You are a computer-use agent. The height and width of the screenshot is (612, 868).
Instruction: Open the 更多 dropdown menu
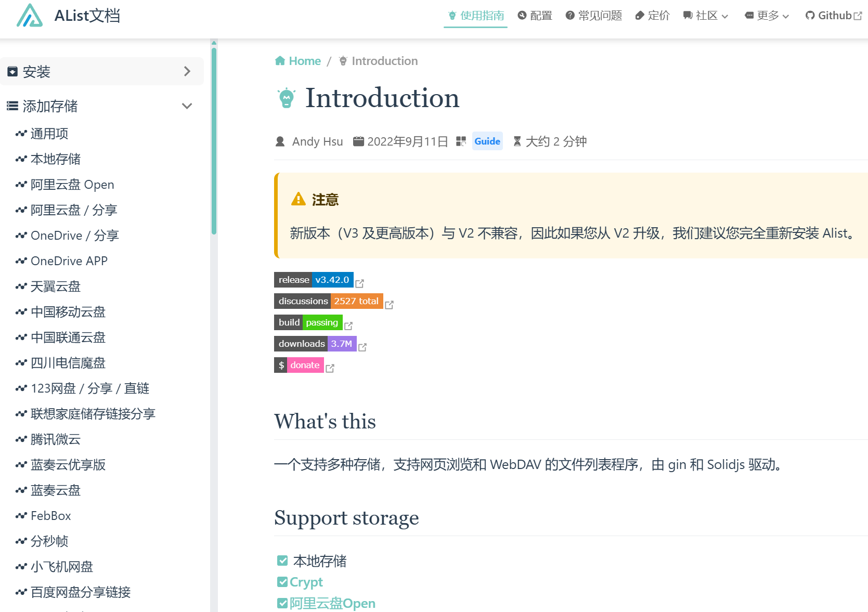[767, 16]
